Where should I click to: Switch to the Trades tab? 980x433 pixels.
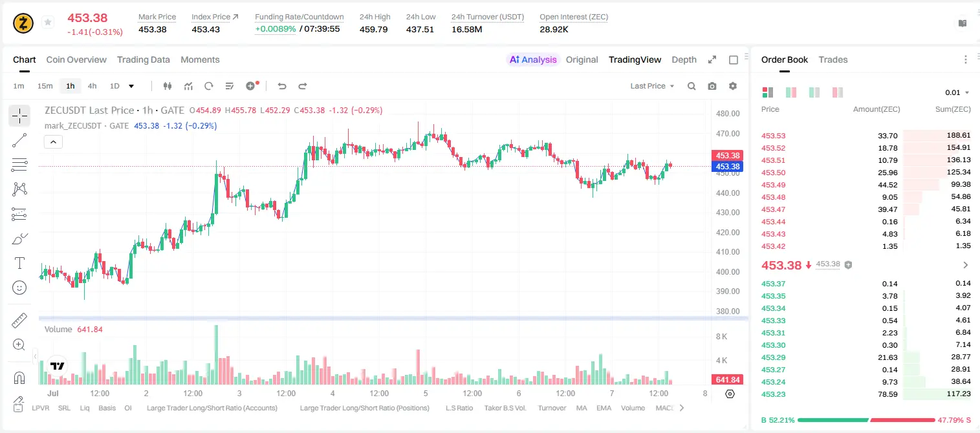833,59
